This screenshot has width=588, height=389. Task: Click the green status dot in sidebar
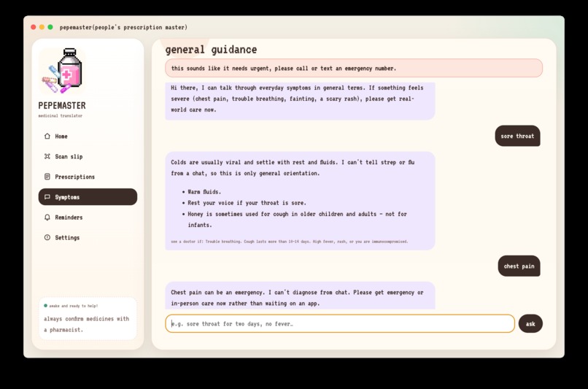46,305
